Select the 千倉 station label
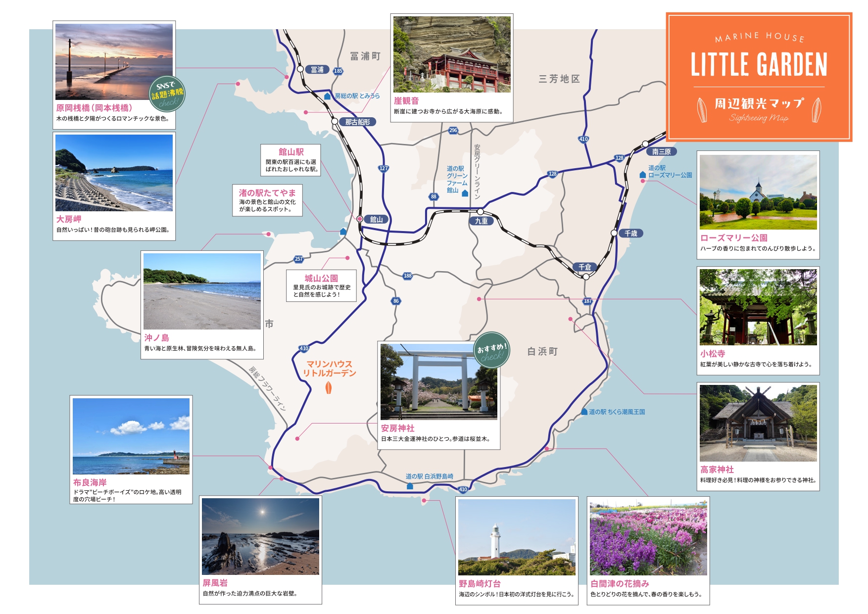This screenshot has height=614, width=868. click(x=585, y=267)
